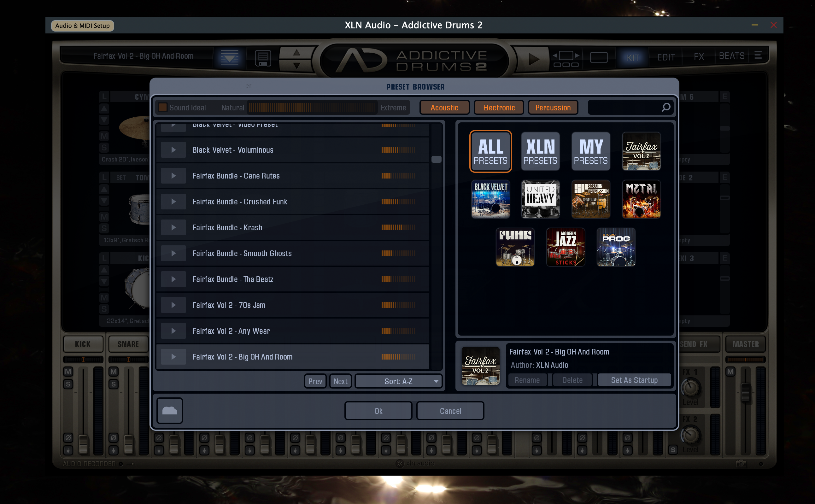
Task: Solo the Kick channel
Action: tap(68, 384)
